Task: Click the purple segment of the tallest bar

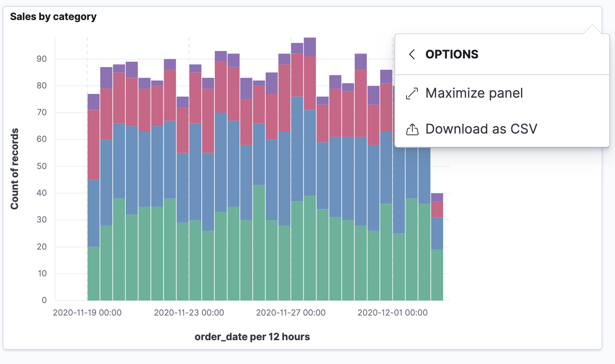Action: tap(310, 47)
